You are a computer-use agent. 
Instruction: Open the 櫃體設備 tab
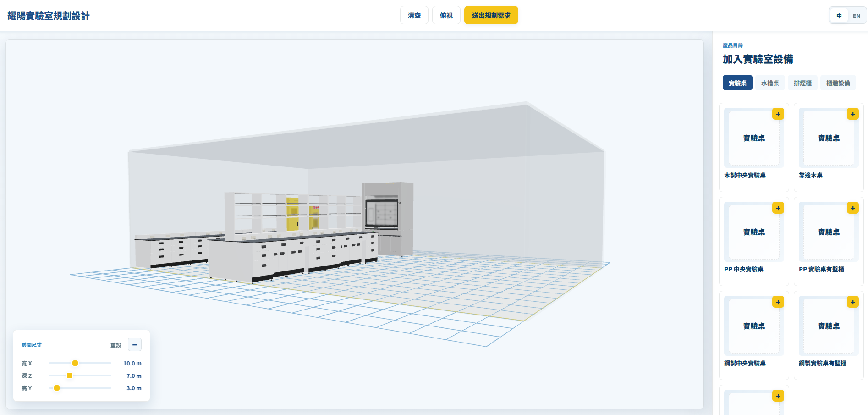click(x=838, y=83)
